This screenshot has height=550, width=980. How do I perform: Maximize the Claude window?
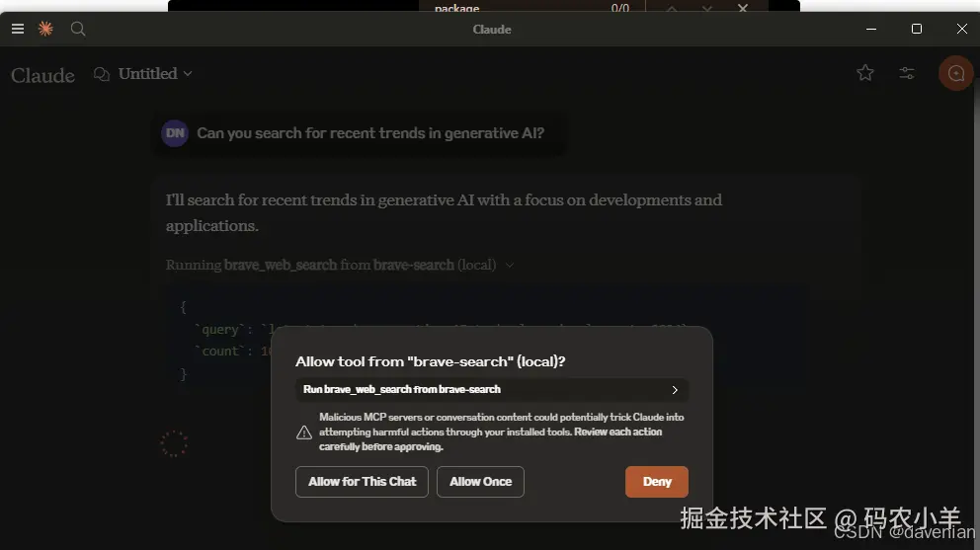916,29
